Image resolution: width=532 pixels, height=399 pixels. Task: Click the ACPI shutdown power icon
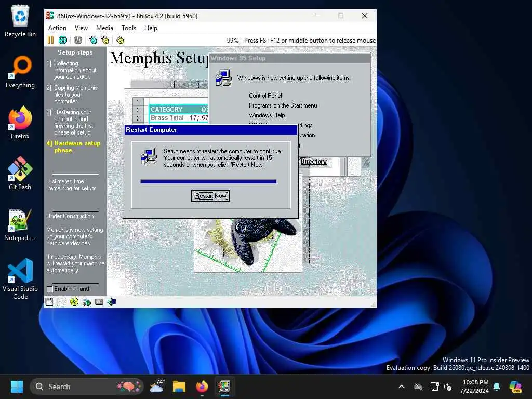tap(78, 40)
